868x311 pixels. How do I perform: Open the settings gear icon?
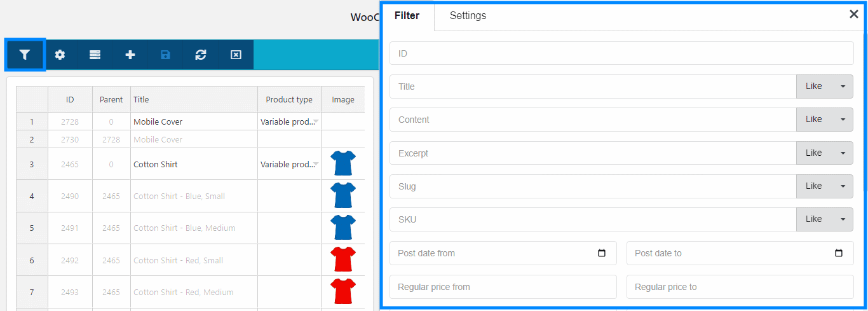[60, 55]
